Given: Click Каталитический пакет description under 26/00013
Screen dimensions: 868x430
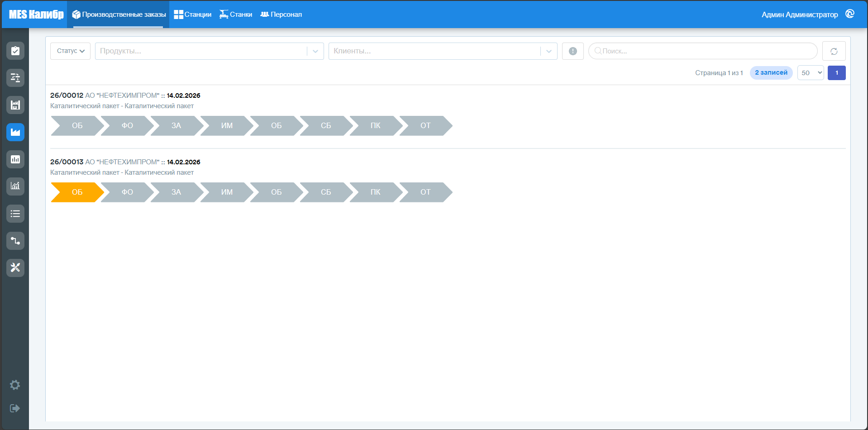Looking at the screenshot, I should pos(122,172).
